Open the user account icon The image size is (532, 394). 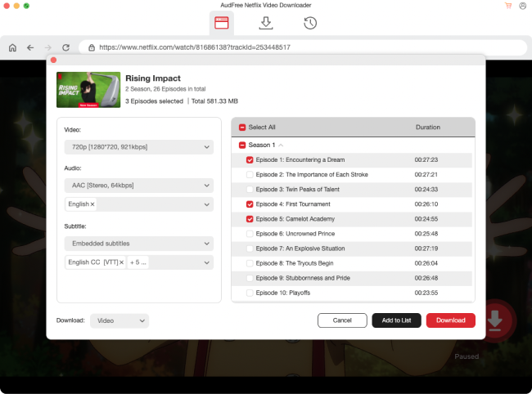point(522,6)
